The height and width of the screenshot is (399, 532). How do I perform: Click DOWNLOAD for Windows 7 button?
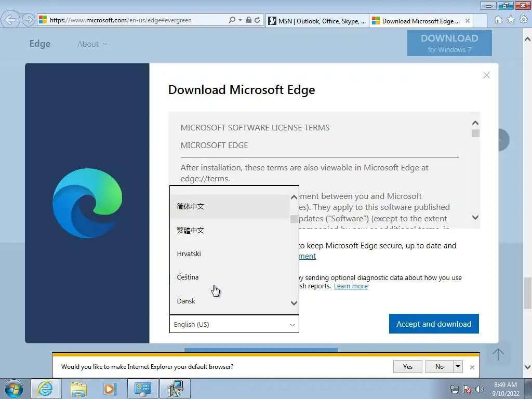point(449,43)
